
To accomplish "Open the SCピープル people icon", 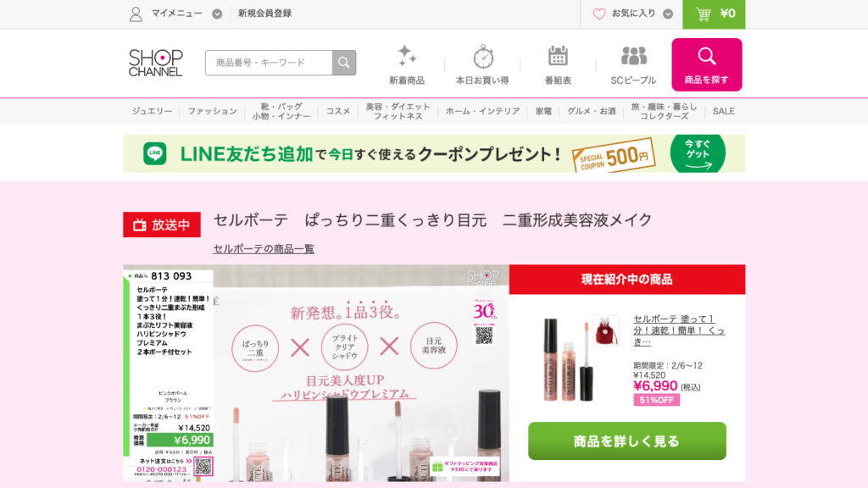I will 634,56.
